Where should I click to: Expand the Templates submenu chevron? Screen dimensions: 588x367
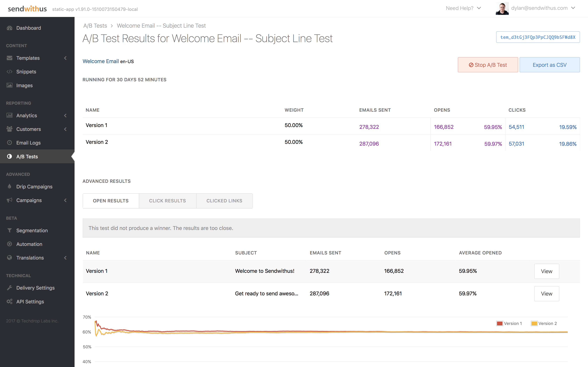65,58
